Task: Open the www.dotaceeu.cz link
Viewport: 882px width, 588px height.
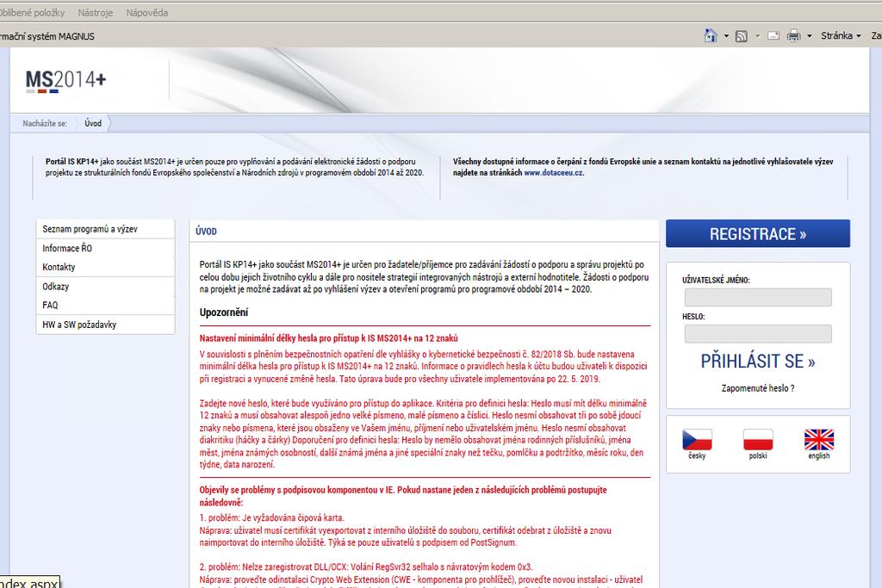Action: point(554,172)
